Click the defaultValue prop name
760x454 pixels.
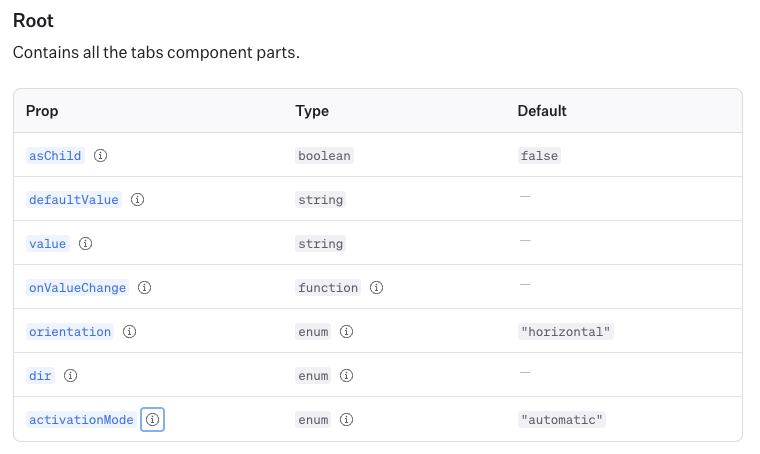point(74,200)
